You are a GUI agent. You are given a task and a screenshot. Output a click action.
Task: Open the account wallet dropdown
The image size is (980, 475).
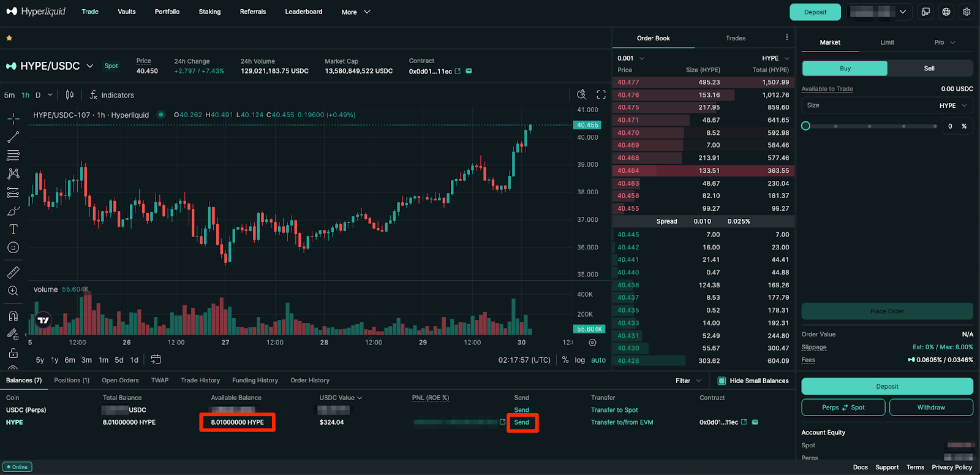tap(880, 12)
